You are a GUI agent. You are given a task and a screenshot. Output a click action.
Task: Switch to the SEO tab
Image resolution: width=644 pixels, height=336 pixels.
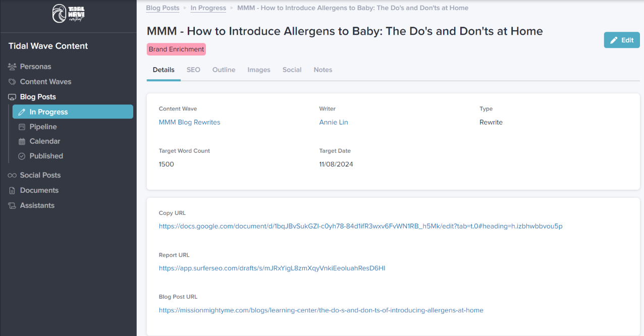[193, 70]
